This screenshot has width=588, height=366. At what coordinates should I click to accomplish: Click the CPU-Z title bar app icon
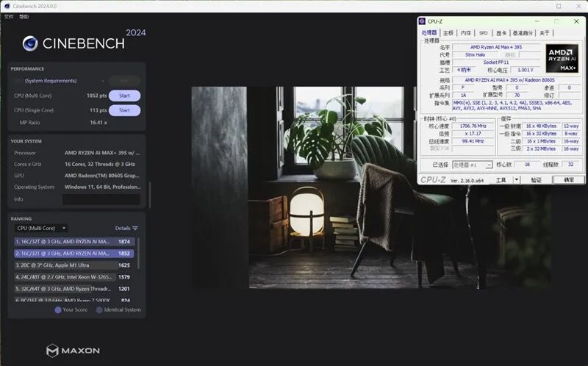(422, 21)
